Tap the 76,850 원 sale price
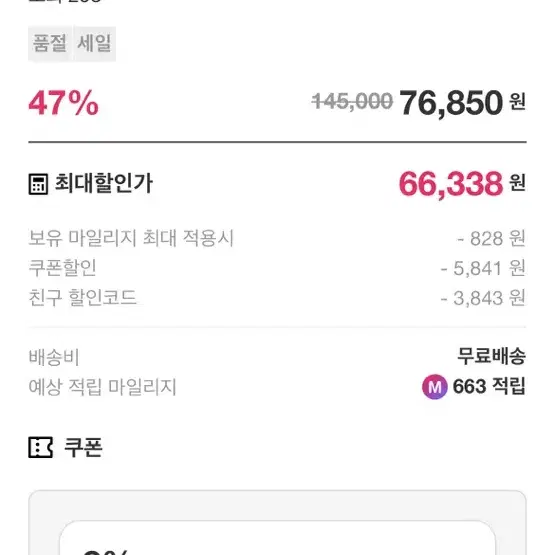The width and height of the screenshot is (555, 555). [x=462, y=103]
